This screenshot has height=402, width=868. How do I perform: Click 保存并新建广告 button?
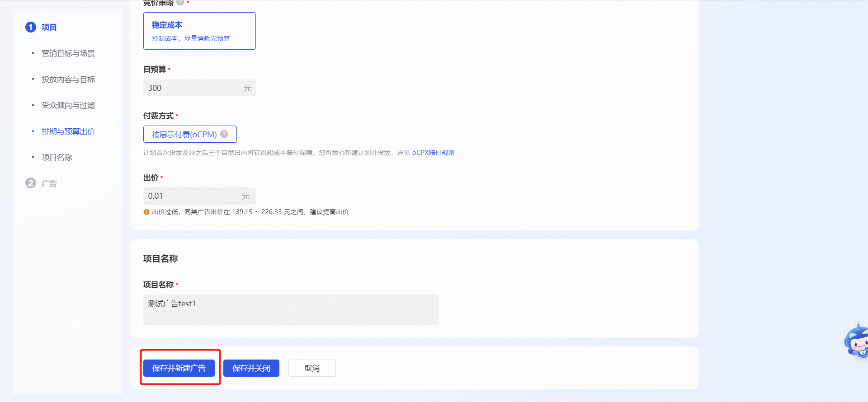tap(179, 368)
